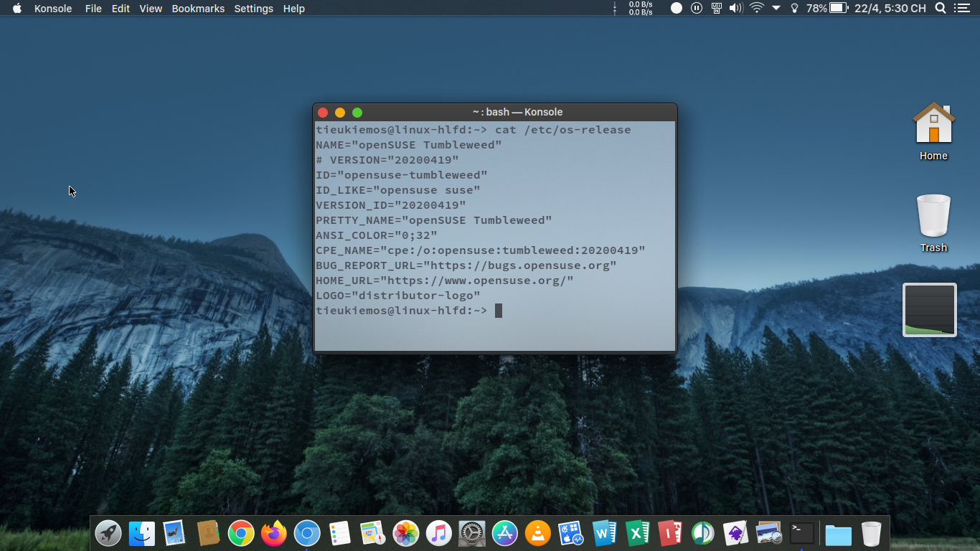Viewport: 980px width, 551px height.
Task: Launch VLC media player from dock
Action: (538, 533)
